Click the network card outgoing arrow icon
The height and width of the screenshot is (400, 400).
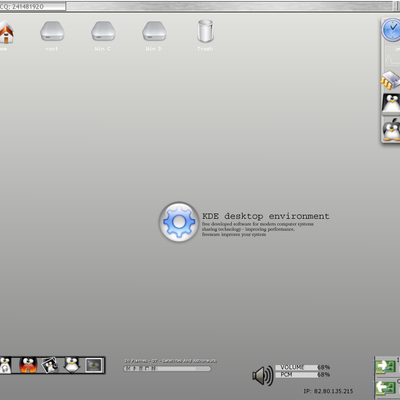tap(386, 388)
